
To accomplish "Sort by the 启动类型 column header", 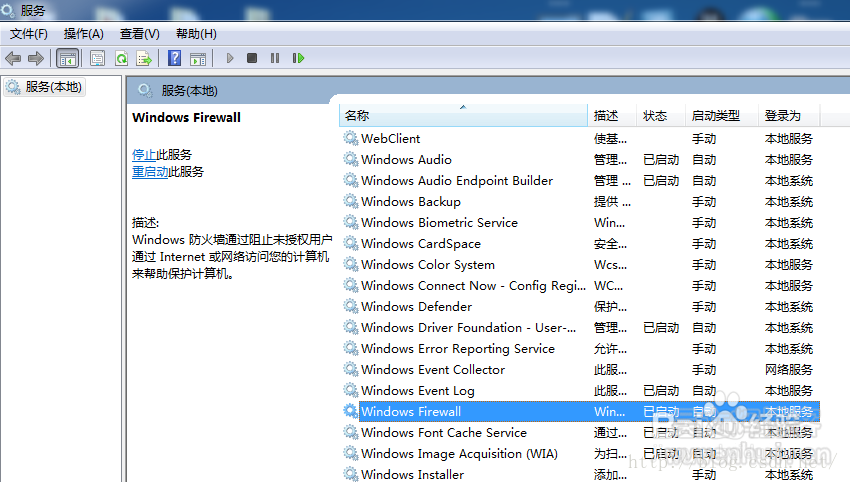I will coord(715,116).
